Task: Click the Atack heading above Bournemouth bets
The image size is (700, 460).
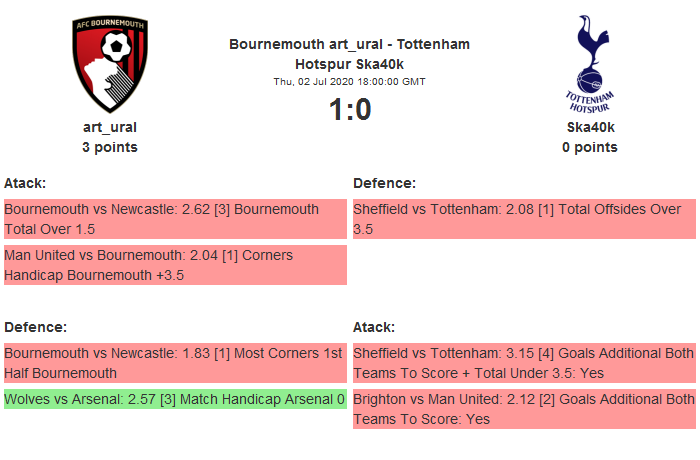Action: pyautogui.click(x=26, y=183)
